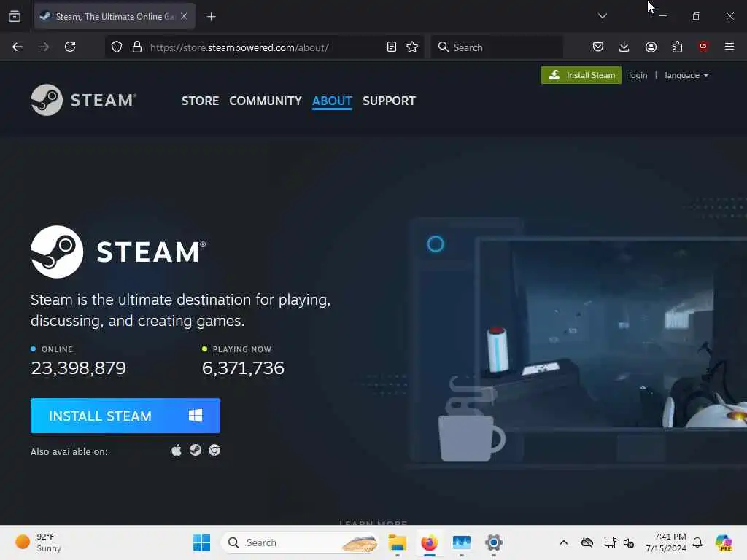
Task: Click the uBlock Origin icon
Action: click(x=703, y=46)
